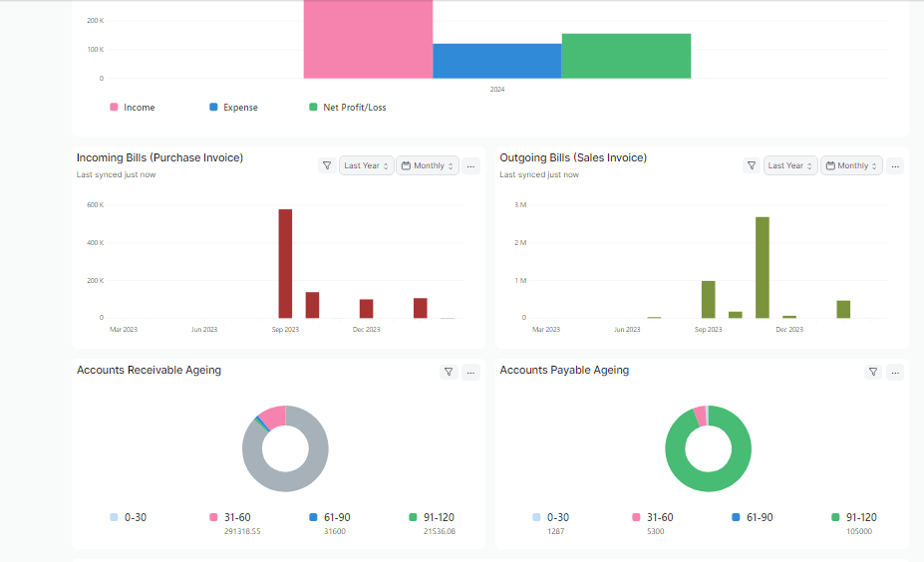Click the 2024 axis label in profit chart

(497, 90)
